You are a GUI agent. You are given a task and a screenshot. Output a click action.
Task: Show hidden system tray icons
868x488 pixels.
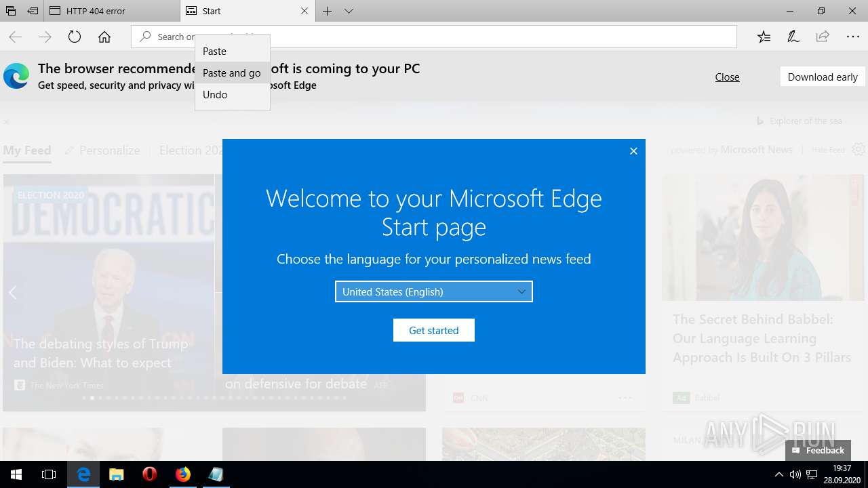[778, 474]
